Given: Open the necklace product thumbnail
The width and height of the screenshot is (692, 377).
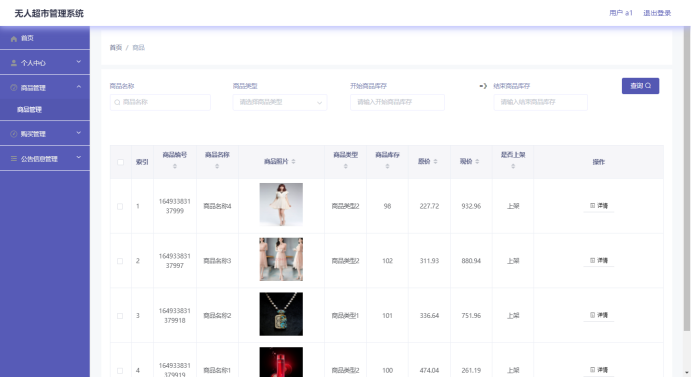Looking at the screenshot, I should [281, 314].
